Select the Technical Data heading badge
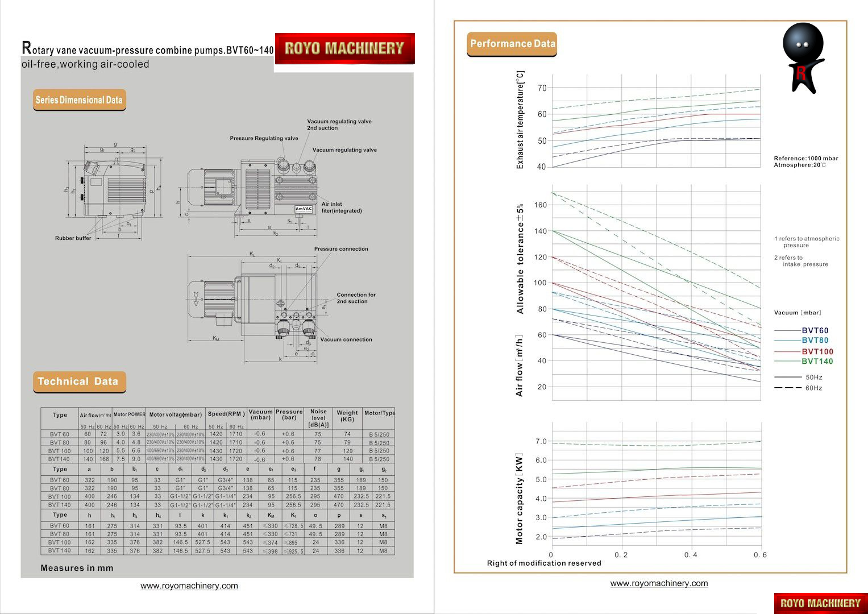Screen dimensions: 868x614 click(x=78, y=381)
